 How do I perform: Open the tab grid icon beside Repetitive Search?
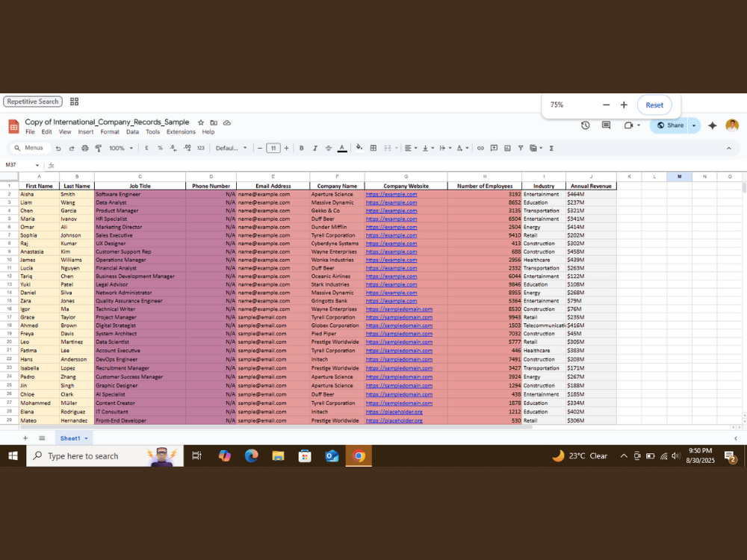[74, 102]
